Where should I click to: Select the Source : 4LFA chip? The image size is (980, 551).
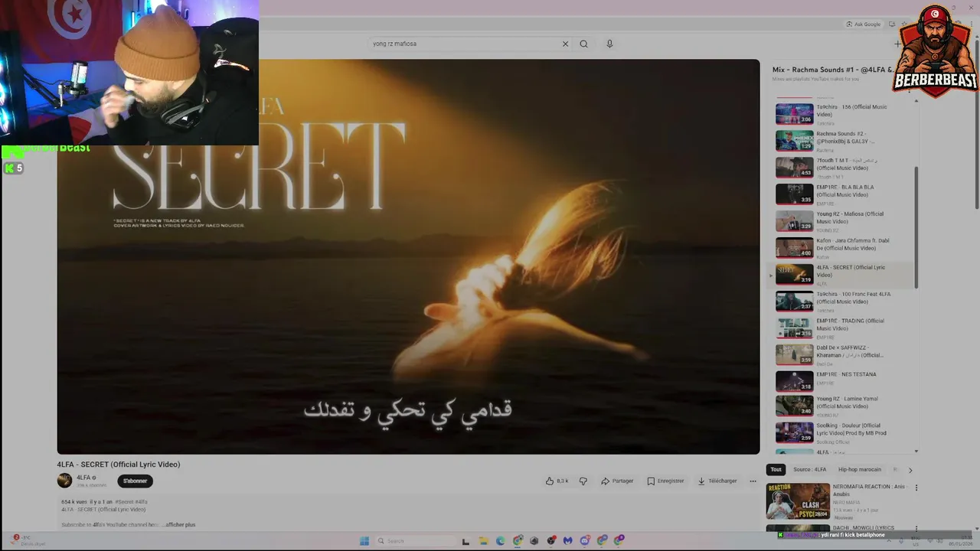click(x=809, y=470)
